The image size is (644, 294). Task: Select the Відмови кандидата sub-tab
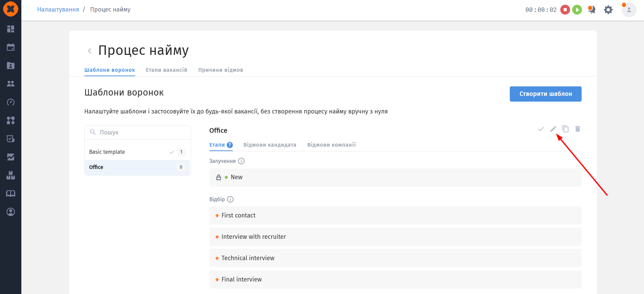[x=270, y=145]
